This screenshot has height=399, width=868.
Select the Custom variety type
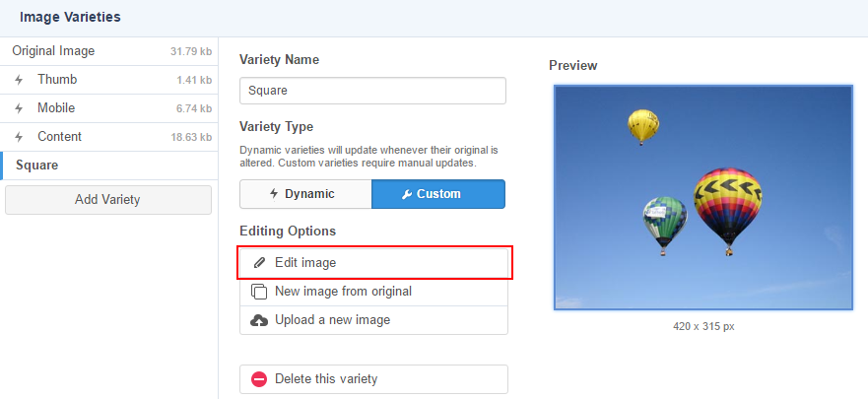pyautogui.click(x=438, y=194)
